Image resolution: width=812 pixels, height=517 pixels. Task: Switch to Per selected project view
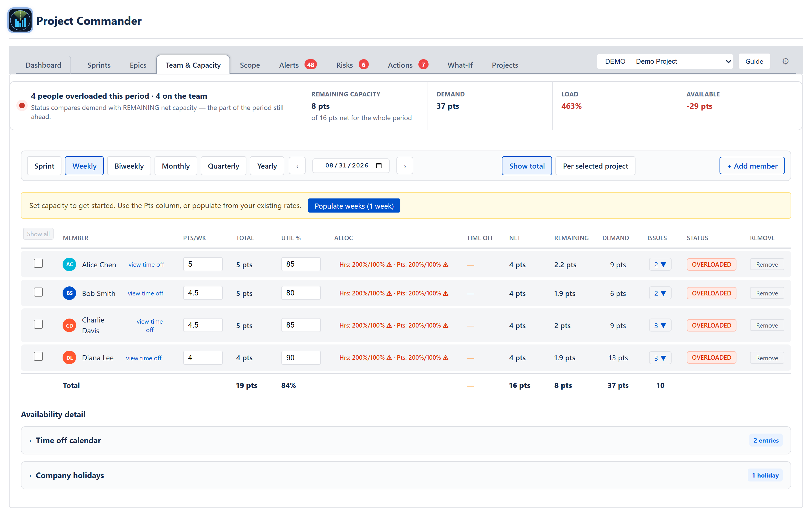(x=595, y=166)
